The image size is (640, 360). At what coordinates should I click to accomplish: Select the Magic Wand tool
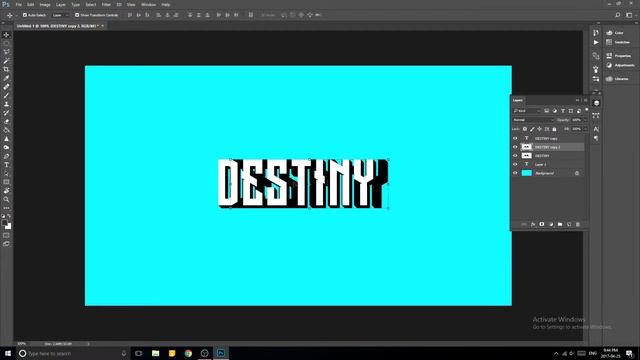coord(6,61)
